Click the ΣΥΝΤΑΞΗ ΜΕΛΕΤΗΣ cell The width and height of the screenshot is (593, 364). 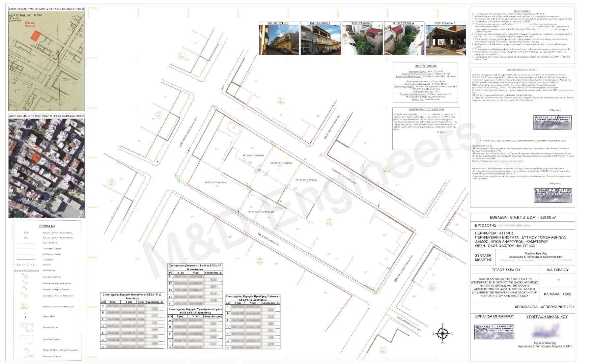pyautogui.click(x=483, y=258)
